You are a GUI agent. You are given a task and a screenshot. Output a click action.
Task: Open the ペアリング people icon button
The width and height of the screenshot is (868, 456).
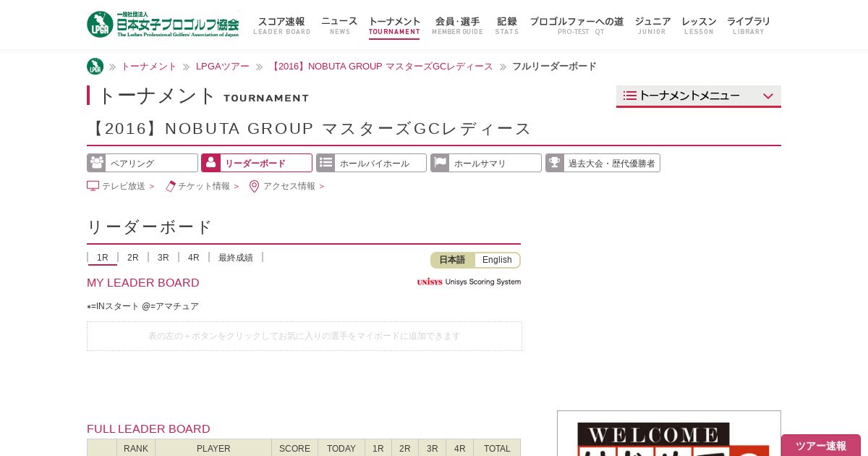(x=96, y=163)
